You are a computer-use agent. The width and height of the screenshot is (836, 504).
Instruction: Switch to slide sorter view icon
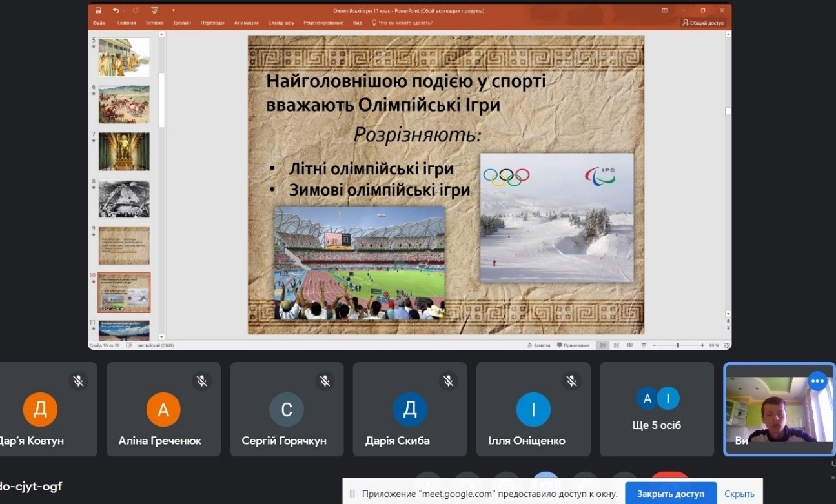point(617,345)
